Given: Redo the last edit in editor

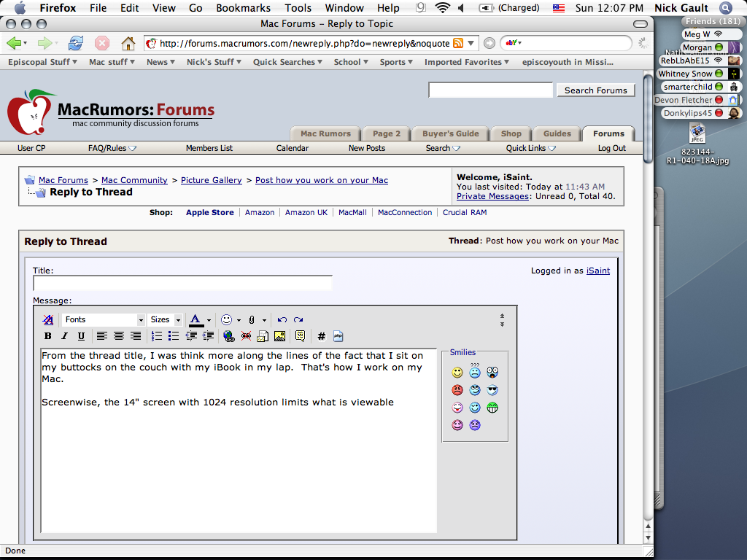Looking at the screenshot, I should 298,319.
